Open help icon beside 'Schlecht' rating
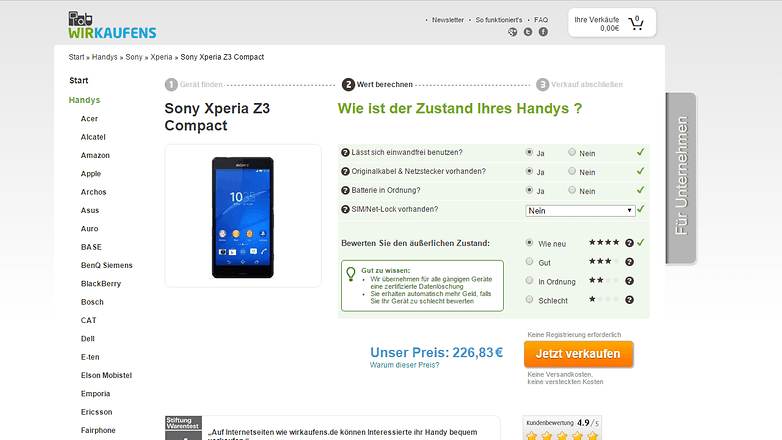782x440 pixels. 629,300
